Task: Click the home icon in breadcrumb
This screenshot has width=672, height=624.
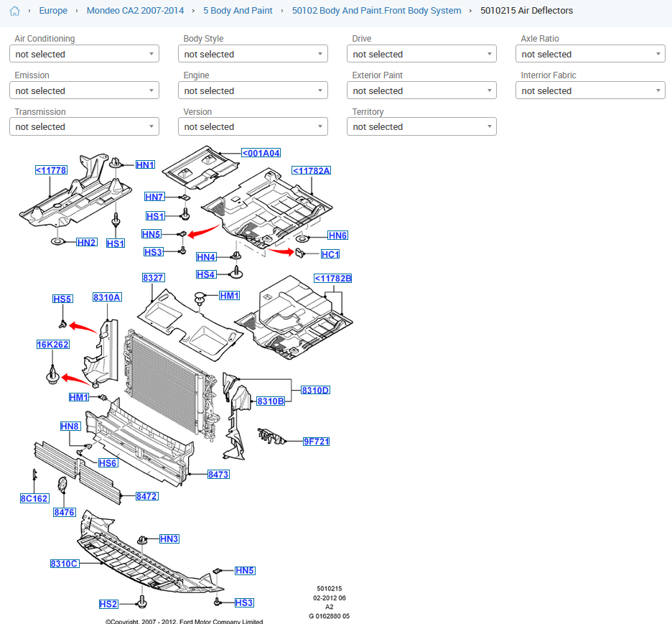Action: point(14,11)
